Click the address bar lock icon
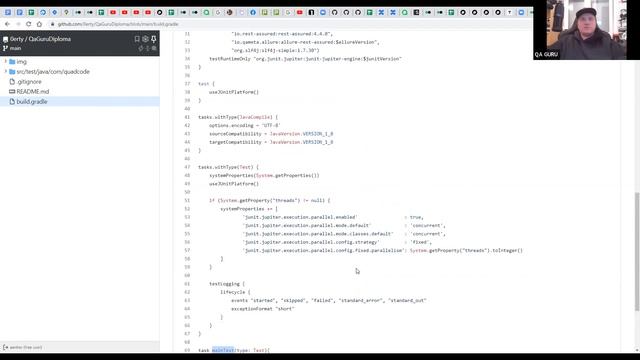 coord(52,24)
